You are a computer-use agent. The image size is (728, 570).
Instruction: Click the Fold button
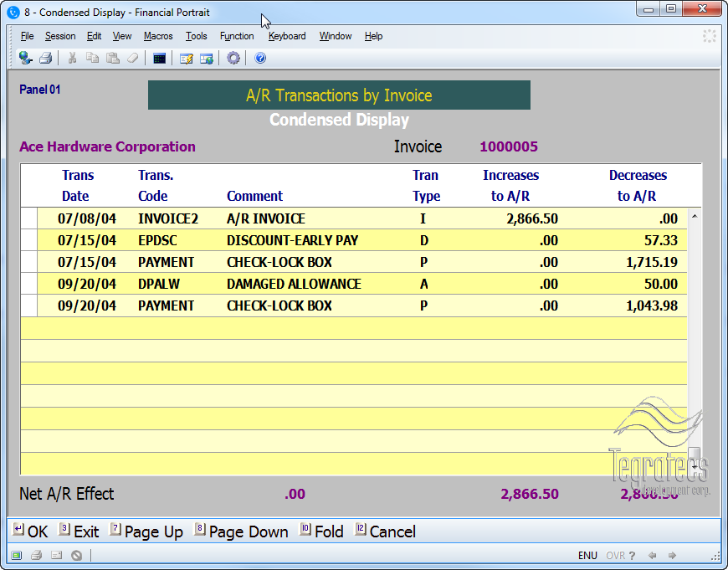coord(322,531)
